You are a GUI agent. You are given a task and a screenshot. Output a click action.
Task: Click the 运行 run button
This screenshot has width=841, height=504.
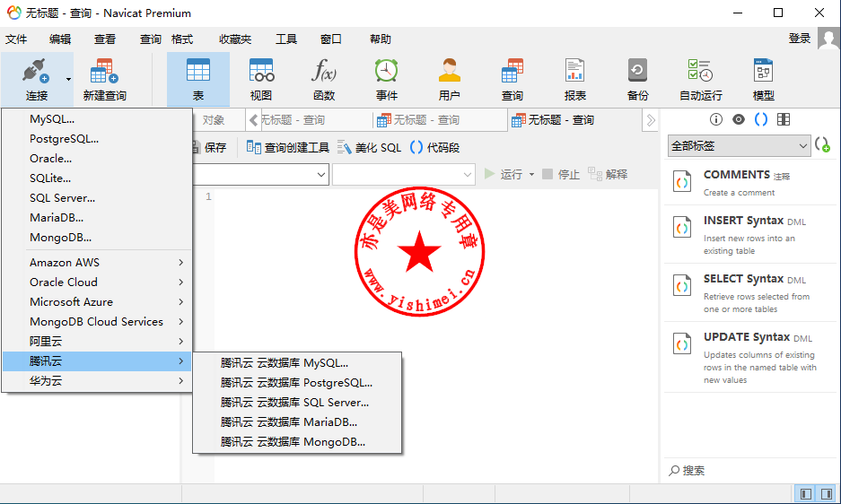[x=504, y=174]
